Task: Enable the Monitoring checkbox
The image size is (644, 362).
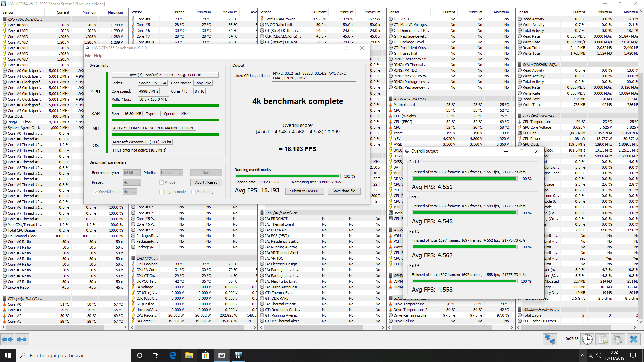Action: pyautogui.click(x=194, y=192)
